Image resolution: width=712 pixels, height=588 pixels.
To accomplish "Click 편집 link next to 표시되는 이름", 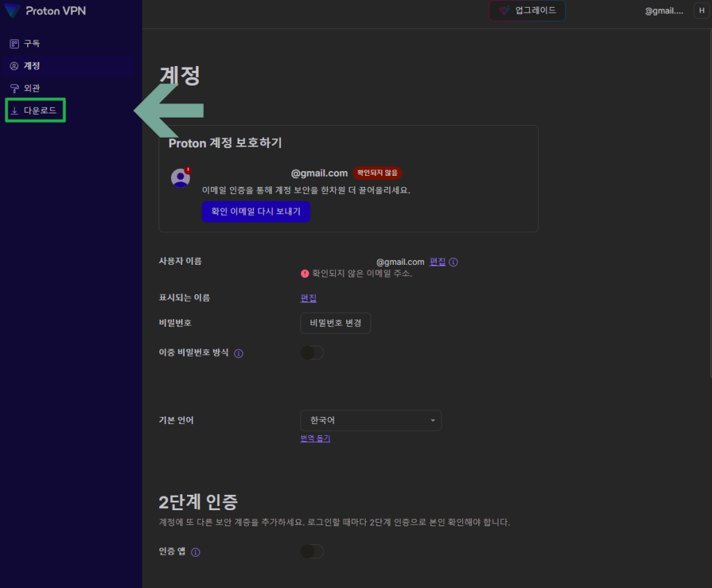I will point(308,297).
